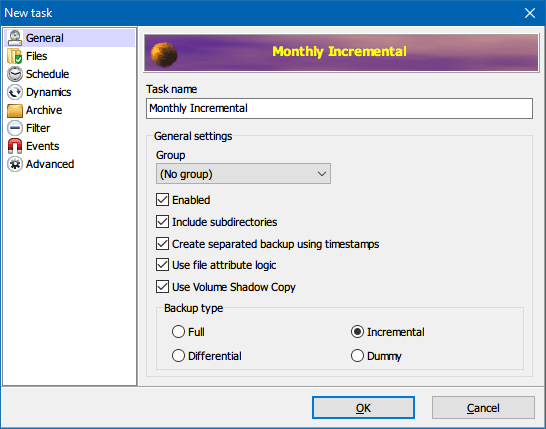Switch to the Schedule section
This screenshot has height=429, width=546.
(x=47, y=74)
